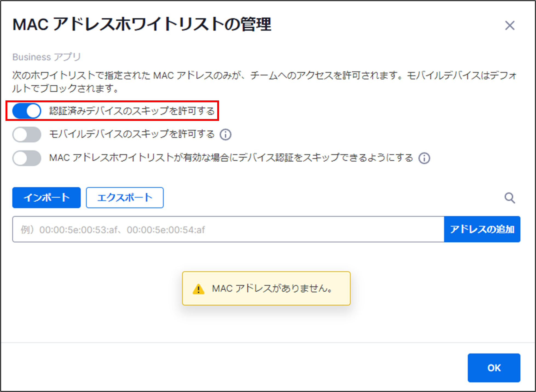Click the アドレスの追加 button
Viewport: 536px width, 392px height.
coord(482,229)
